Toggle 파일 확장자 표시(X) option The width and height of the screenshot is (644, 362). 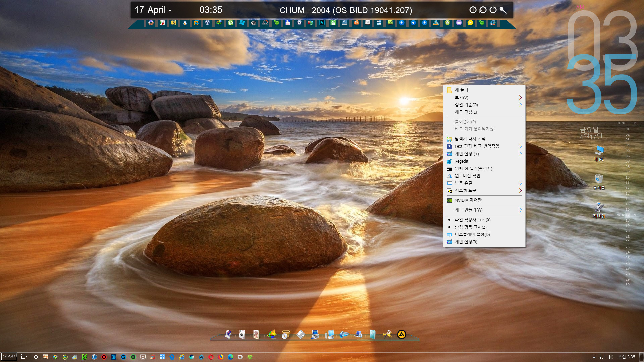[484, 220]
